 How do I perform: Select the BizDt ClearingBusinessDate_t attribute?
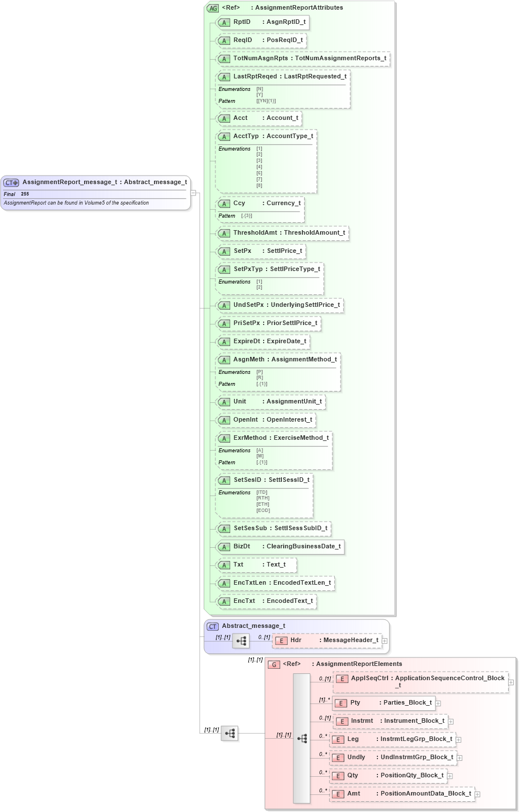pyautogui.click(x=281, y=547)
